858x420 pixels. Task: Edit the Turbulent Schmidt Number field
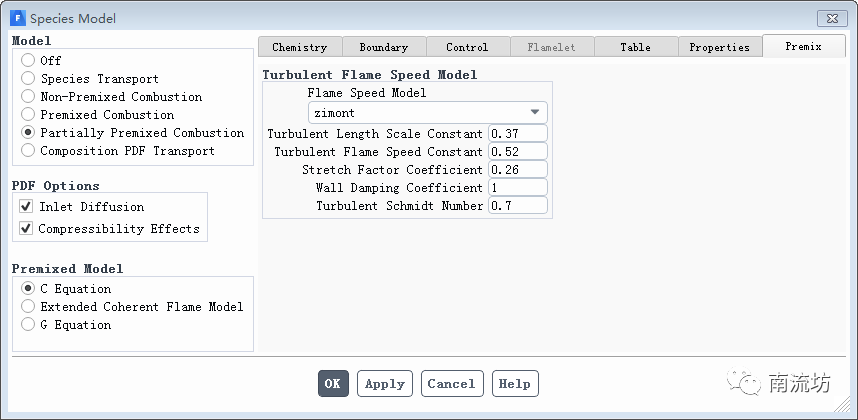(x=517, y=206)
